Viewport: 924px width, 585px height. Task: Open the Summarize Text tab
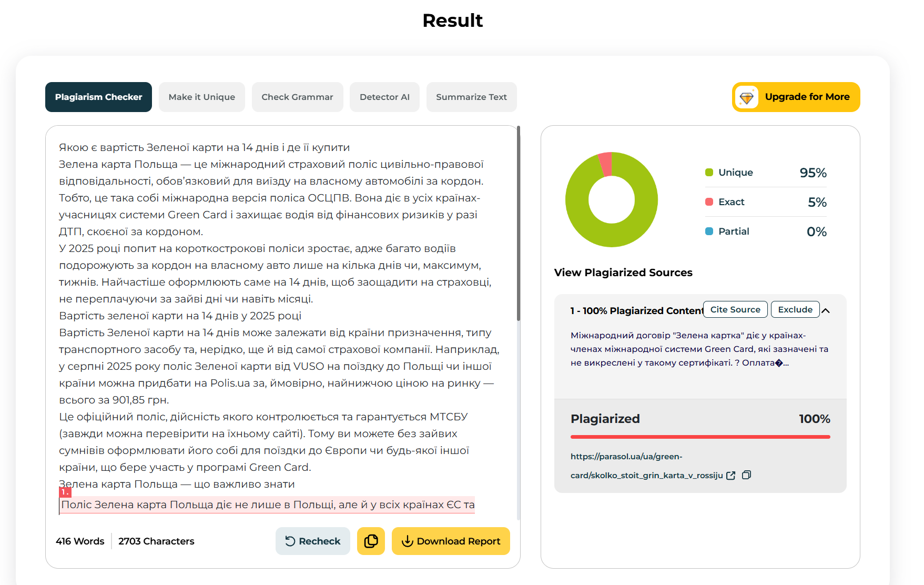coord(471,97)
